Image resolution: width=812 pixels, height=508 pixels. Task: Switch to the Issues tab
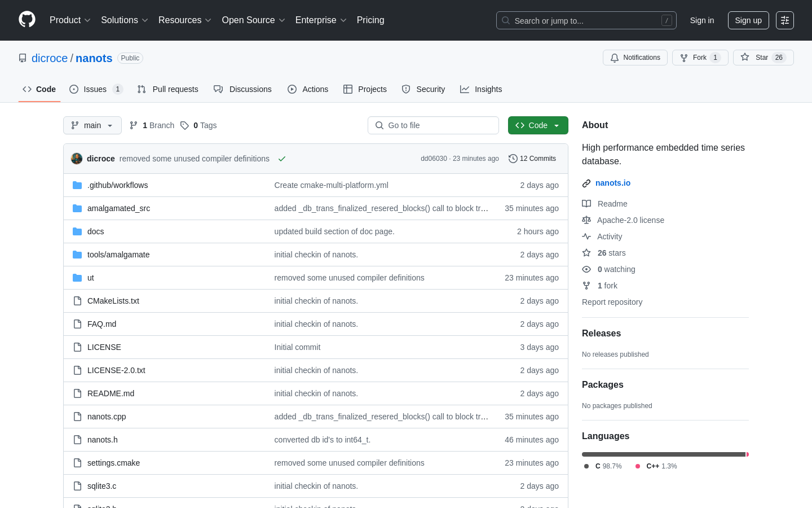click(96, 89)
